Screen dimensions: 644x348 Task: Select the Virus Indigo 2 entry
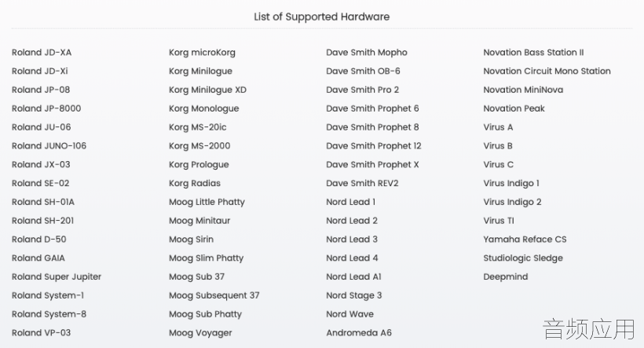(512, 202)
